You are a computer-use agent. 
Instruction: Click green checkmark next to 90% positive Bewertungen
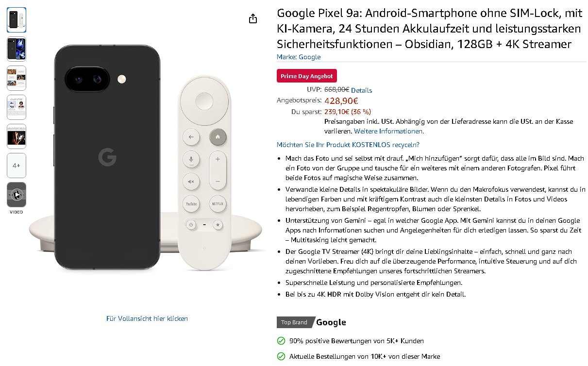pos(281,341)
